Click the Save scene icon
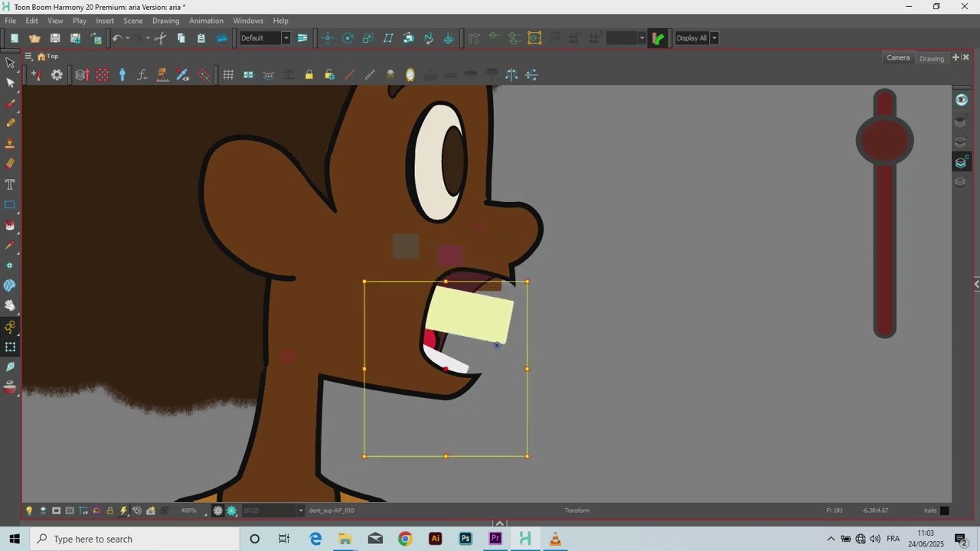Image resolution: width=980 pixels, height=551 pixels. 55,38
